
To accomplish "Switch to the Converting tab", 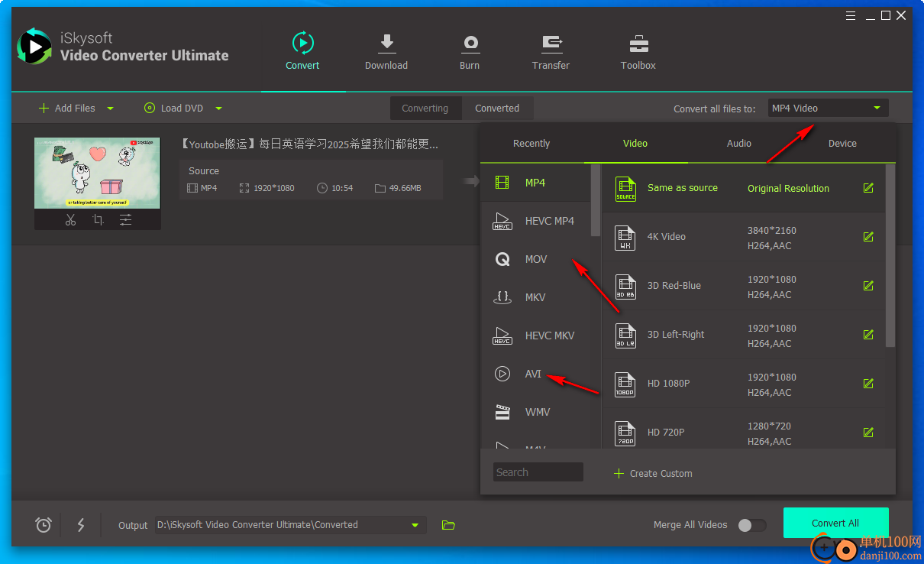I will (425, 109).
